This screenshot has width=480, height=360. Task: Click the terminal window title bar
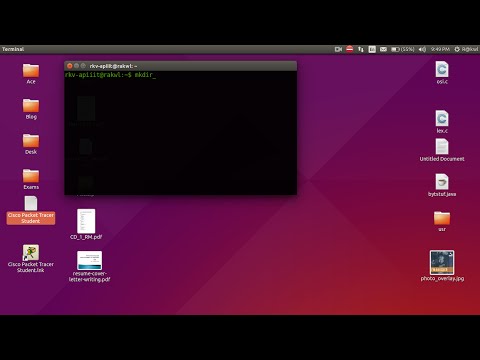[180, 66]
